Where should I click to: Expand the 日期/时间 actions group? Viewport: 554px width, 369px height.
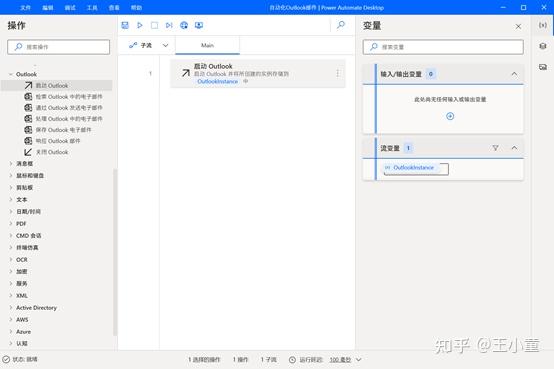point(11,212)
